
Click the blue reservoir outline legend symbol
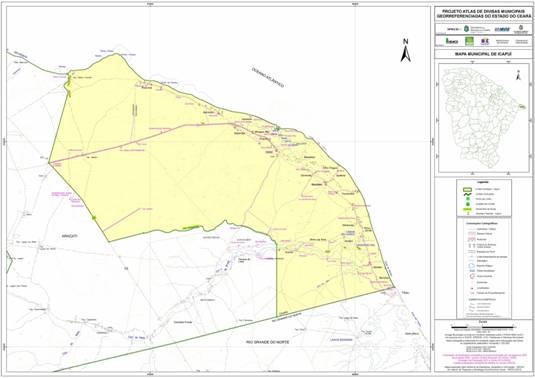(471, 265)
